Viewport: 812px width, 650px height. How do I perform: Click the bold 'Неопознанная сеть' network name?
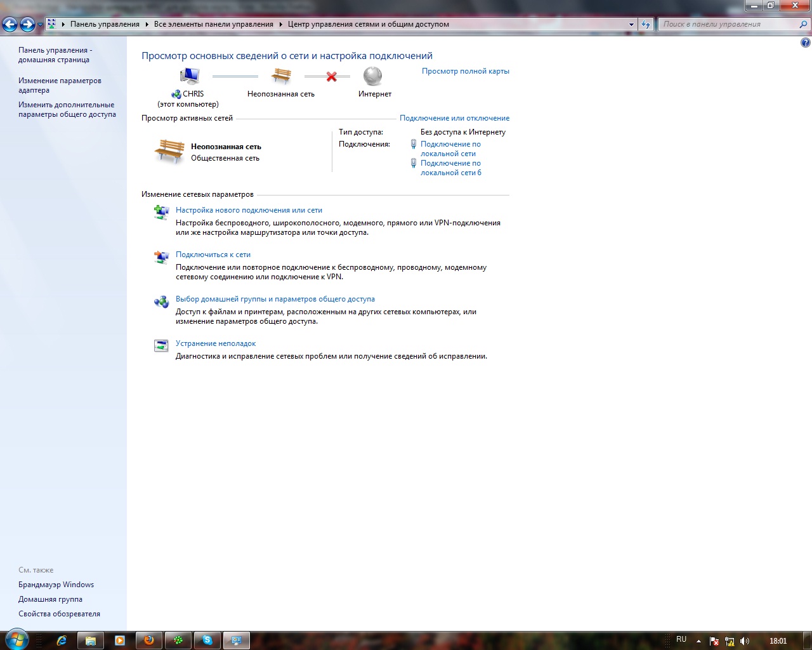[226, 147]
